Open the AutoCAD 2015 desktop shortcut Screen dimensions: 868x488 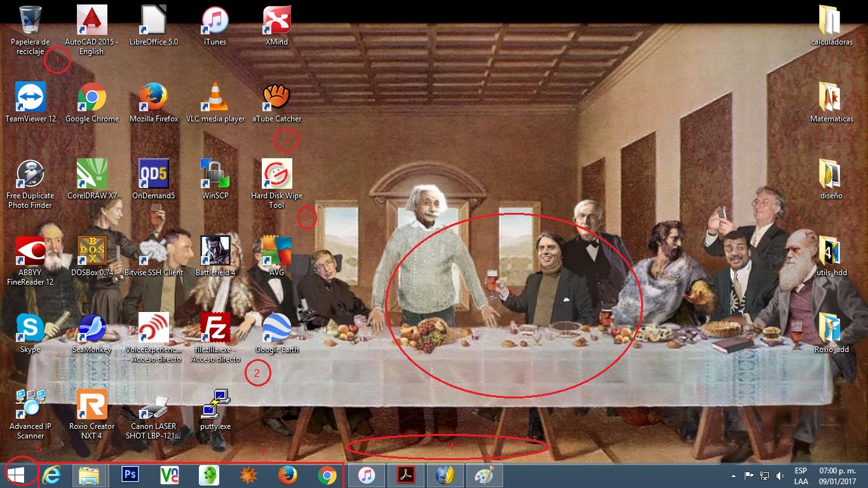tap(92, 21)
